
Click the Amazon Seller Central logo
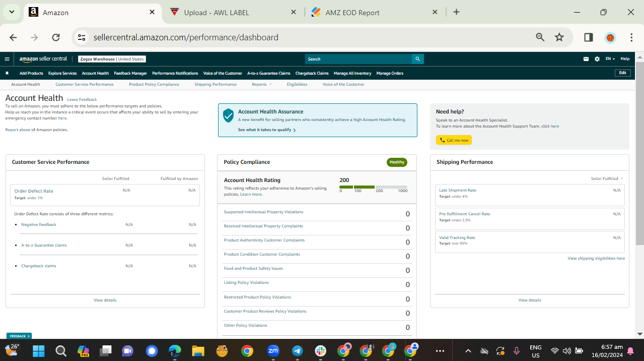pyautogui.click(x=43, y=59)
